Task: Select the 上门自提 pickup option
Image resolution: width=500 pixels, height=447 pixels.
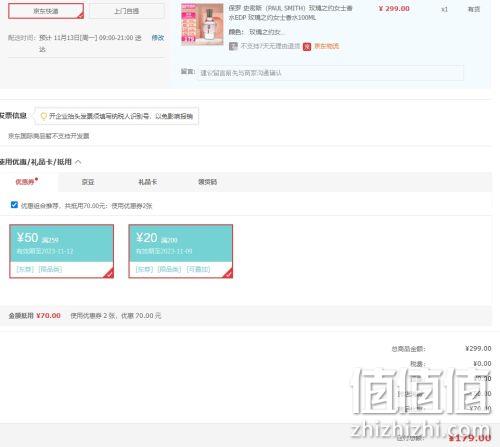Action: (x=127, y=11)
